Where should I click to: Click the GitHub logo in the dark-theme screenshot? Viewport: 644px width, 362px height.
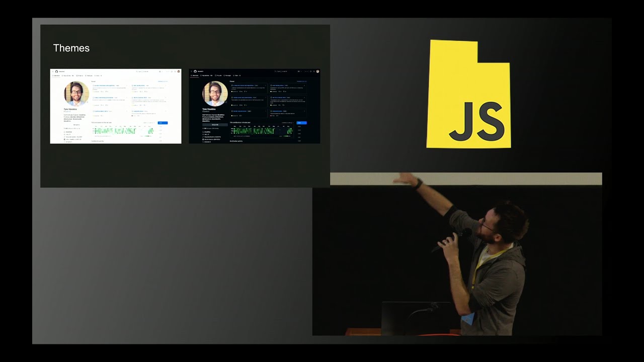pyautogui.click(x=195, y=71)
